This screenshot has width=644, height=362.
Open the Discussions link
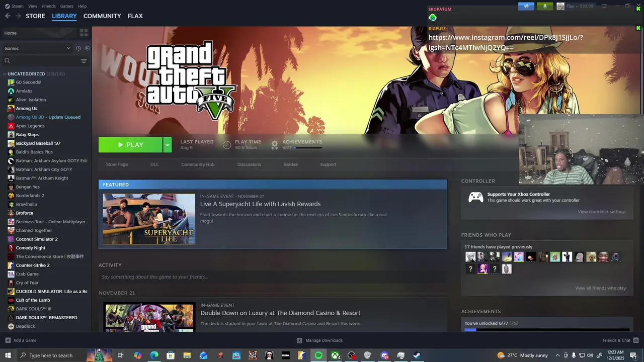click(x=249, y=164)
